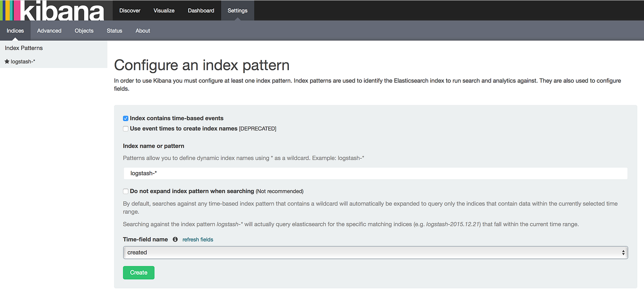Go to the Visualize tab
Viewport: 644px width, 299px height.
[x=164, y=11]
